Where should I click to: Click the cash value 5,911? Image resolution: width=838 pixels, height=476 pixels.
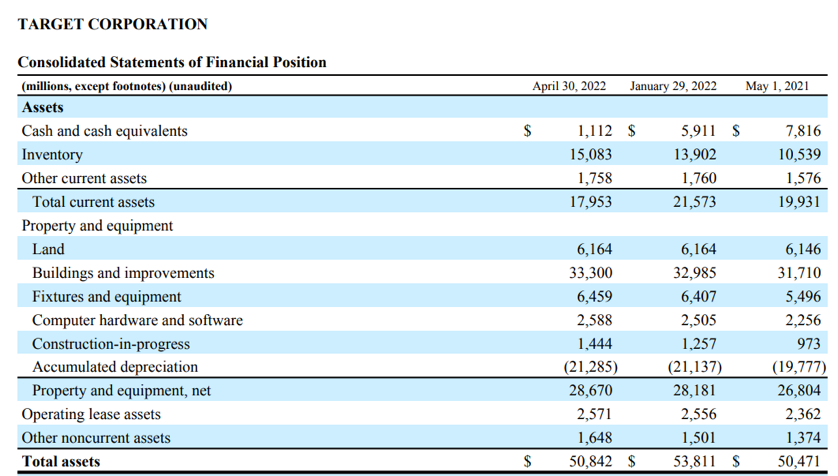[699, 131]
